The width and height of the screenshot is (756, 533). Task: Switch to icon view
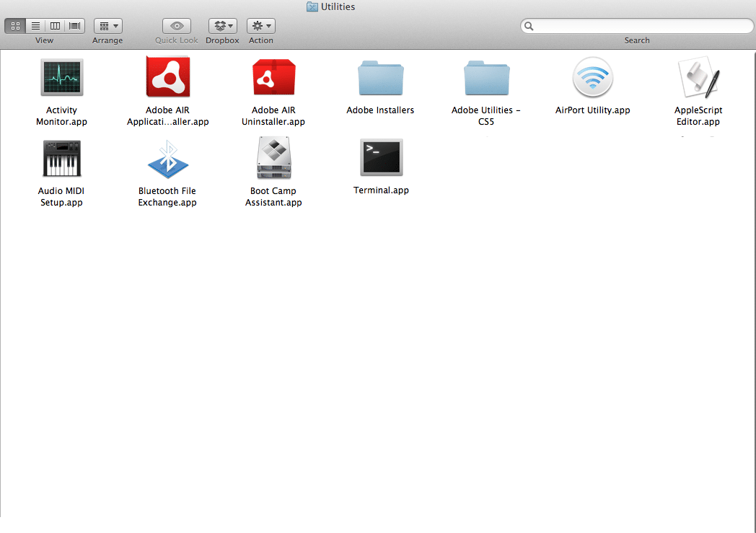pyautogui.click(x=15, y=26)
